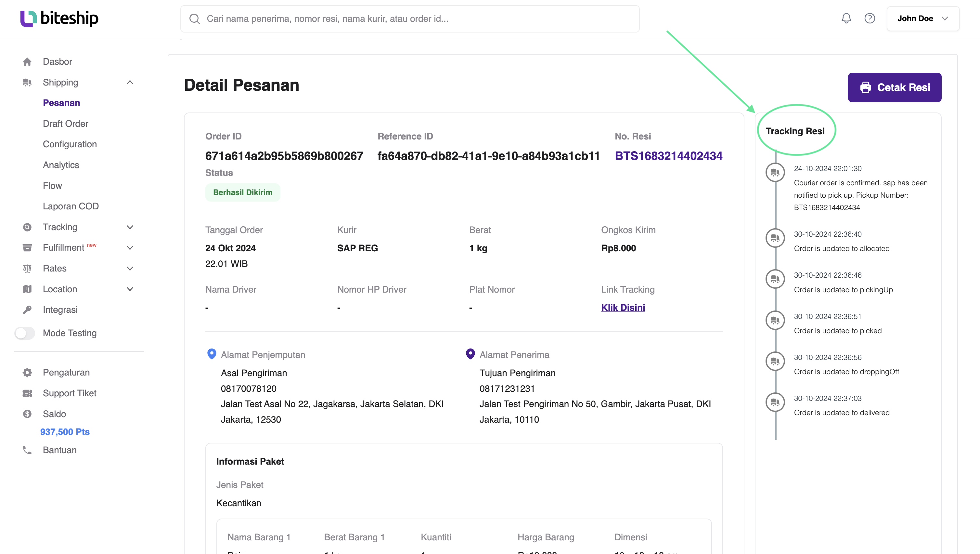Screen dimensions: 980x554
Task: Click truck icon for droppingOff event
Action: click(x=775, y=361)
